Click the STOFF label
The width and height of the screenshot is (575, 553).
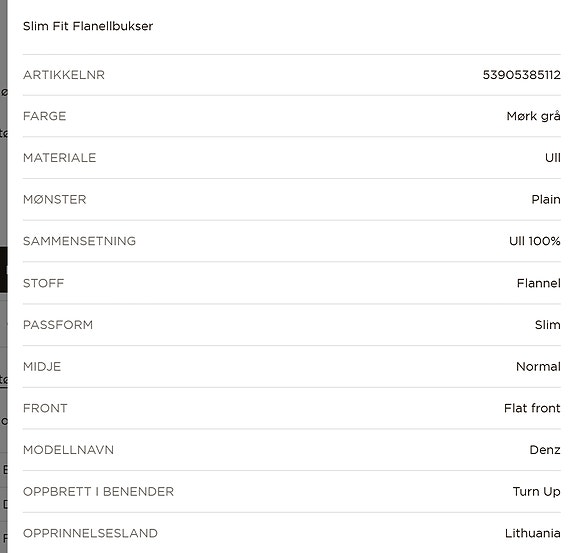pyautogui.click(x=43, y=283)
